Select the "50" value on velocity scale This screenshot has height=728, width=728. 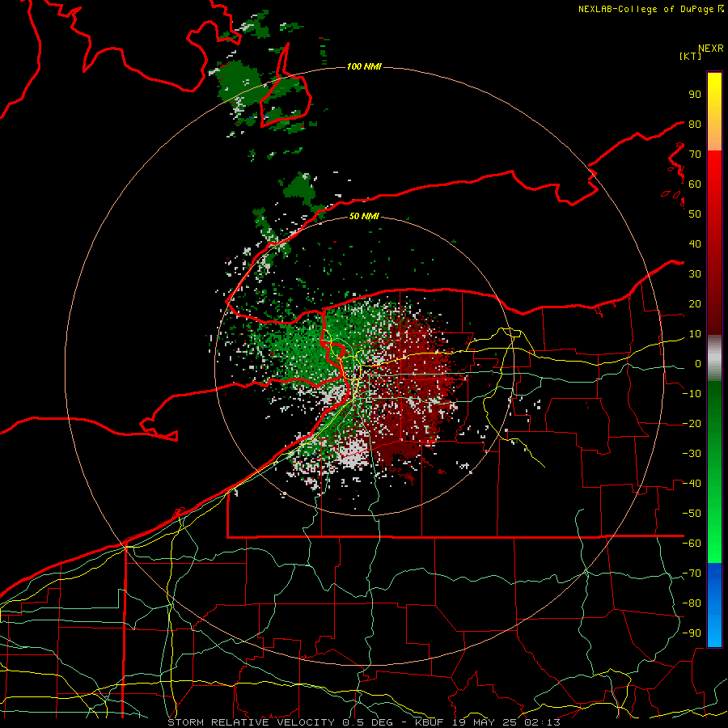[x=695, y=214]
